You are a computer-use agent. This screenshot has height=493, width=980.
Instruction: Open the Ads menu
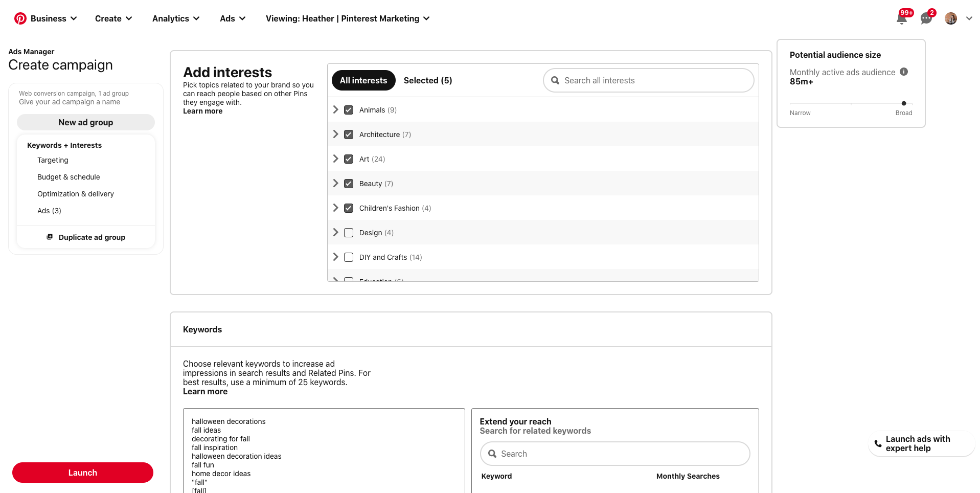(232, 18)
